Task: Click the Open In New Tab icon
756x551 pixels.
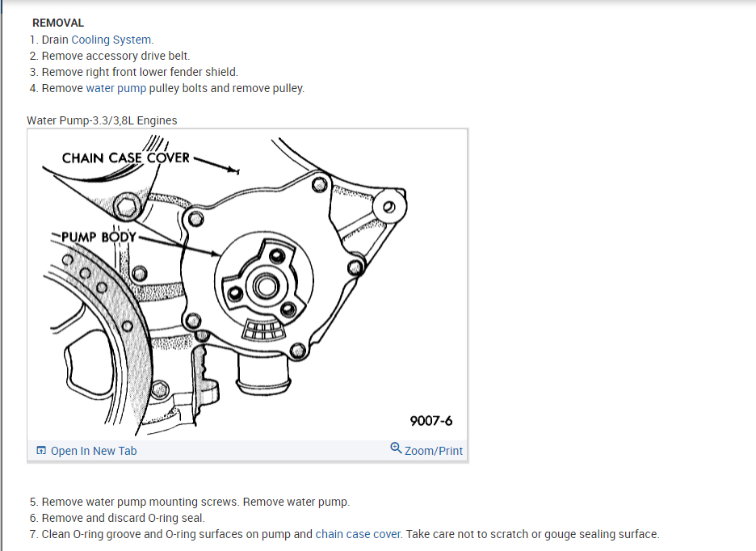Action: tap(41, 450)
